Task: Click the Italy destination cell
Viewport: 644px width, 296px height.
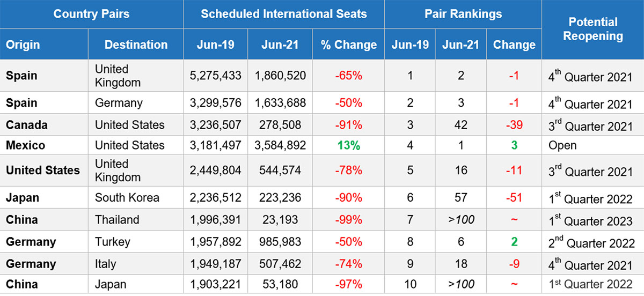Action: point(106,264)
